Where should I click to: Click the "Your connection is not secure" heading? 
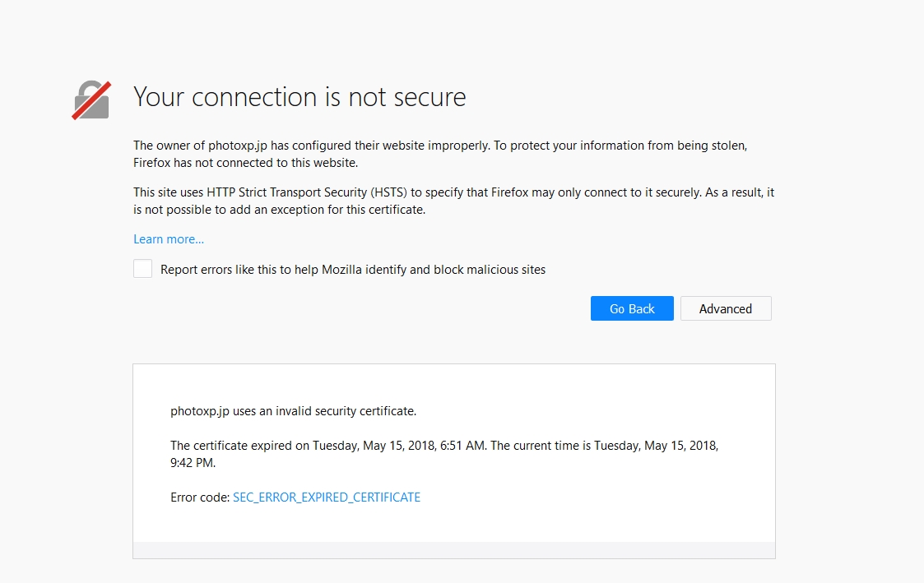pos(299,97)
